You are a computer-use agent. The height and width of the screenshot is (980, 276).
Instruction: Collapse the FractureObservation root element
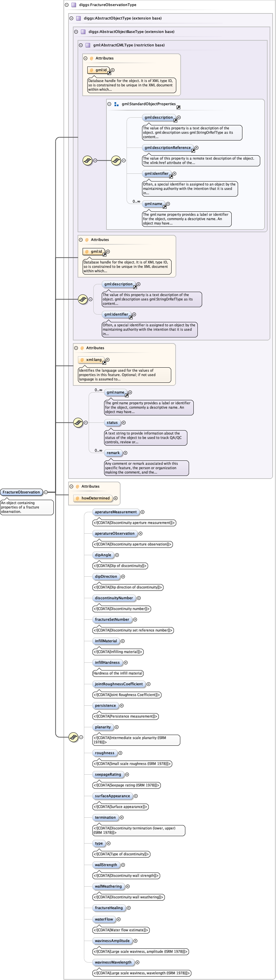point(46,492)
